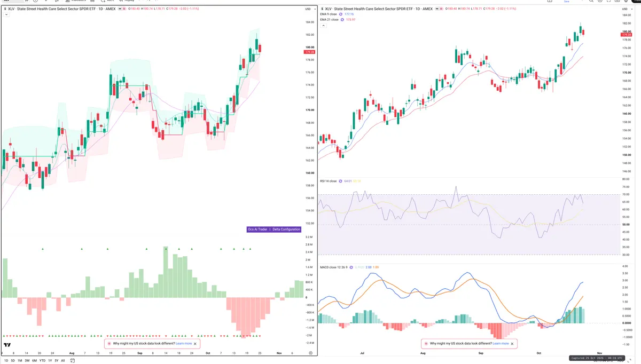Click the dollar icon before left XLV title
The image size is (641, 364).
[x=5, y=9]
